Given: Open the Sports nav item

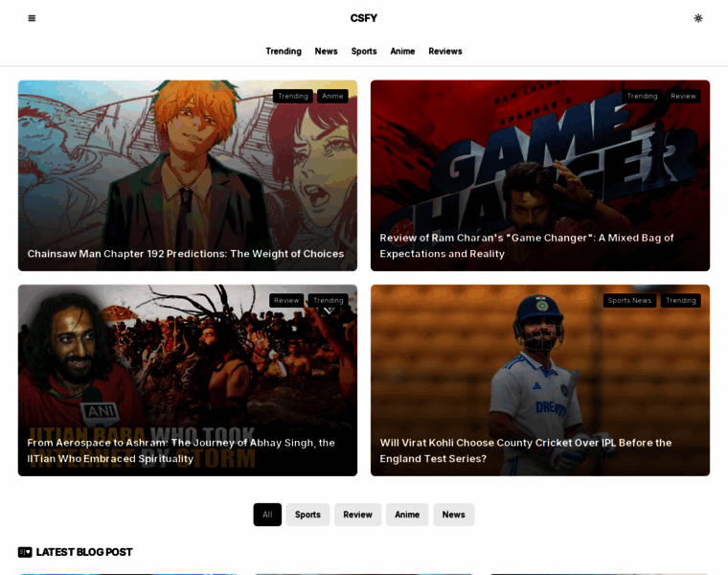Looking at the screenshot, I should tap(364, 51).
